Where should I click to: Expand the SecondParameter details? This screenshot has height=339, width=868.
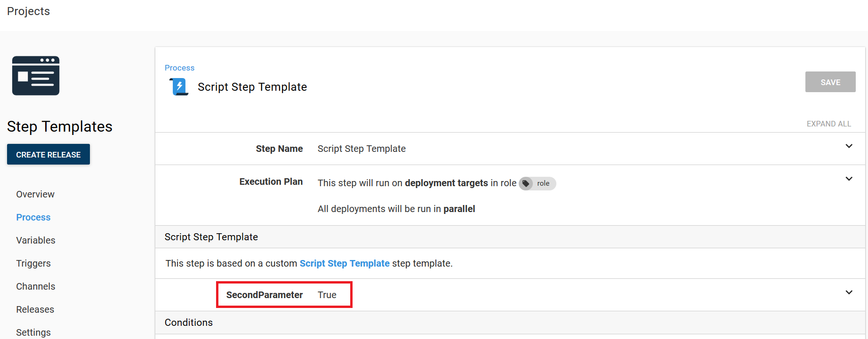click(849, 292)
